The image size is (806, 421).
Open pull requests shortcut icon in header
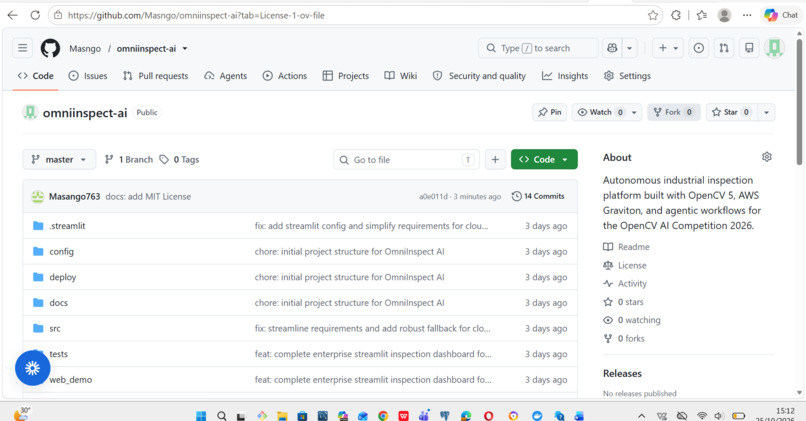pos(724,48)
